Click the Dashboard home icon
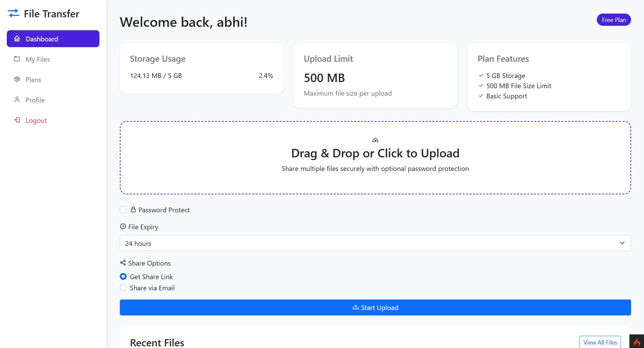Screen dimensions: 644x348 (17, 39)
